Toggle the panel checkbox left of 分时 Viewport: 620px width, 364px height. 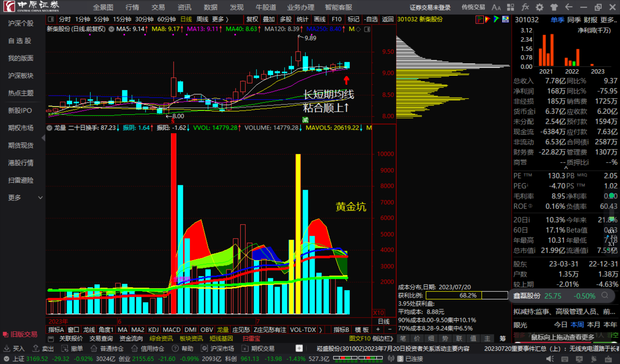[51, 19]
